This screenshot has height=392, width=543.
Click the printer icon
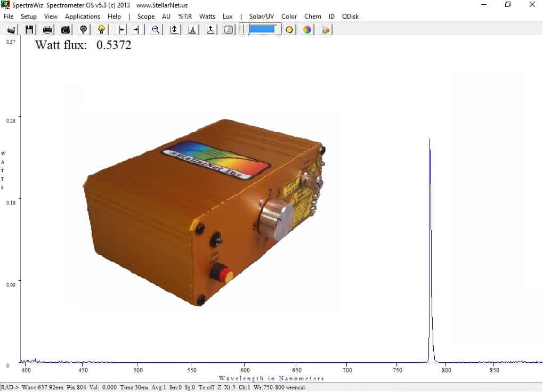[x=47, y=30]
